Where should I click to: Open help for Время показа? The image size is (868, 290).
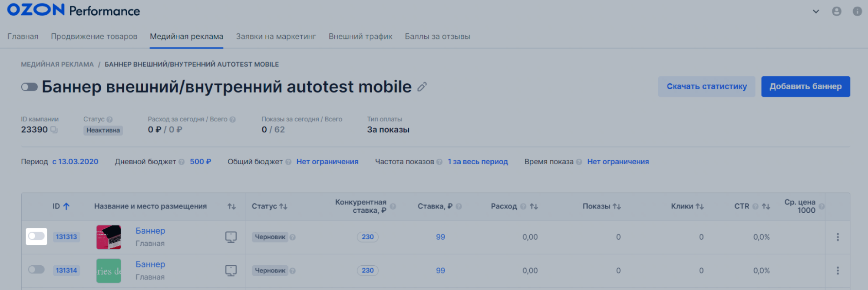click(579, 162)
